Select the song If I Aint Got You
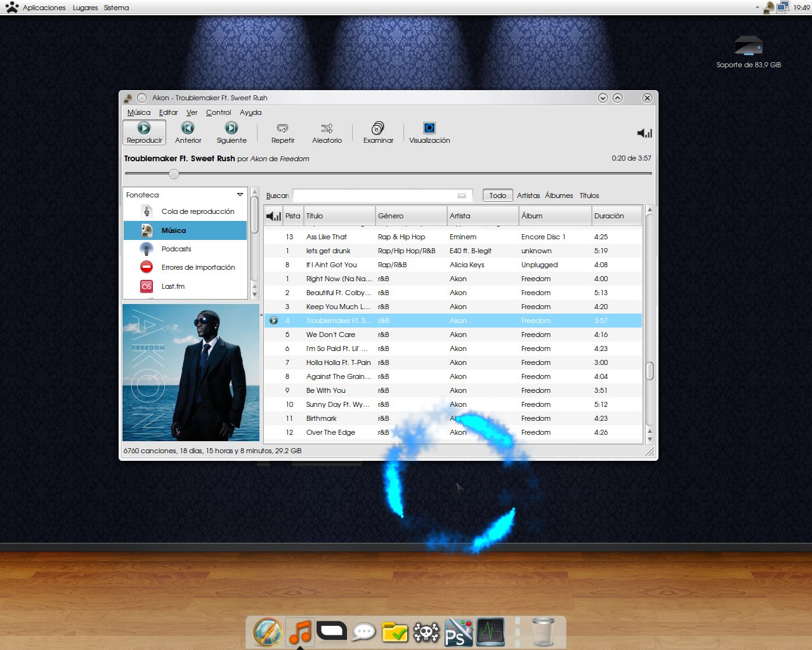The image size is (812, 650). coord(453,265)
